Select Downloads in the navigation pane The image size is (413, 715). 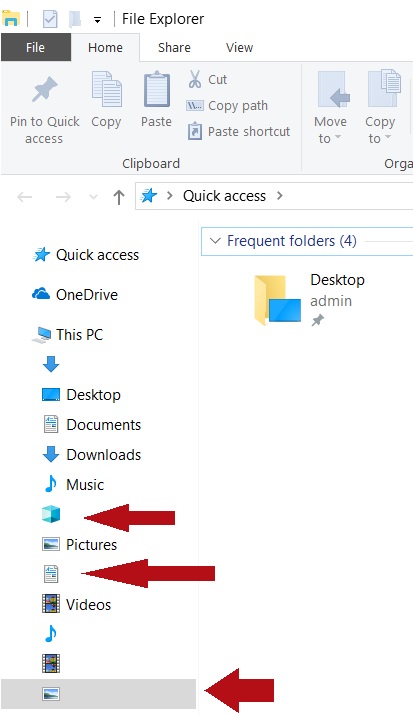point(91,455)
